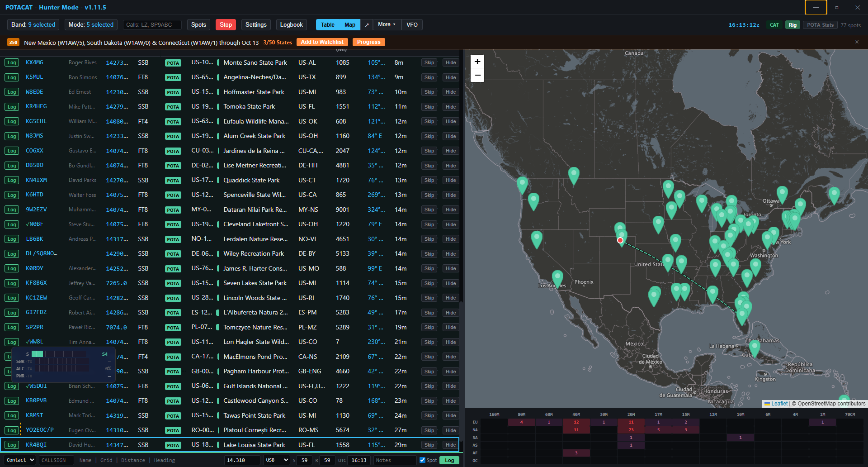Open POTA Stats
Viewport: 868px width, 467px height.
click(x=820, y=25)
